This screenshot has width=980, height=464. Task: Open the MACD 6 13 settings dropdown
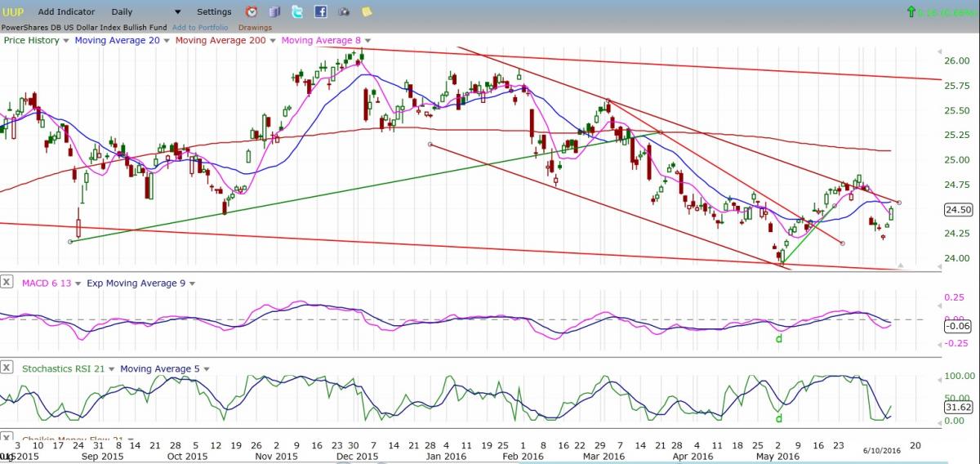coord(78,283)
